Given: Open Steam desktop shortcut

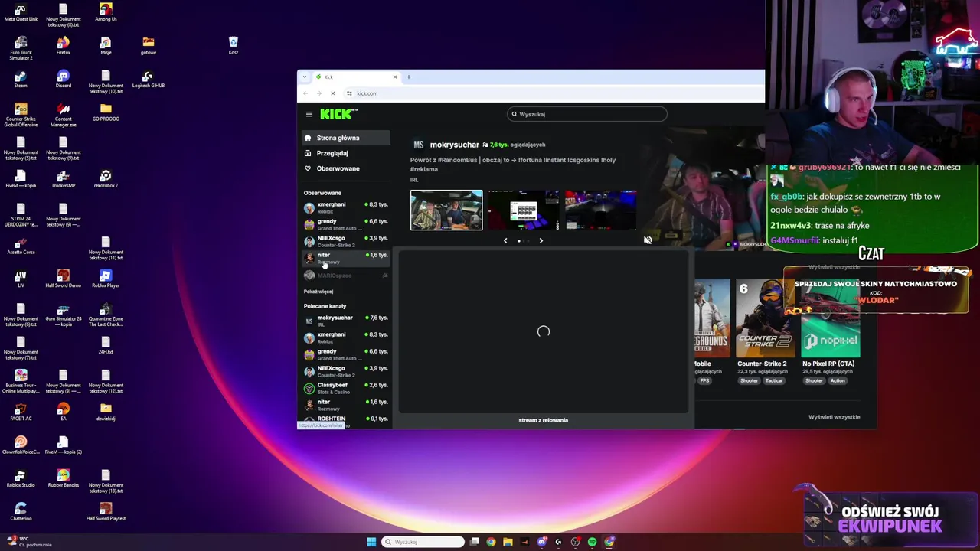Looking at the screenshot, I should 21,78.
